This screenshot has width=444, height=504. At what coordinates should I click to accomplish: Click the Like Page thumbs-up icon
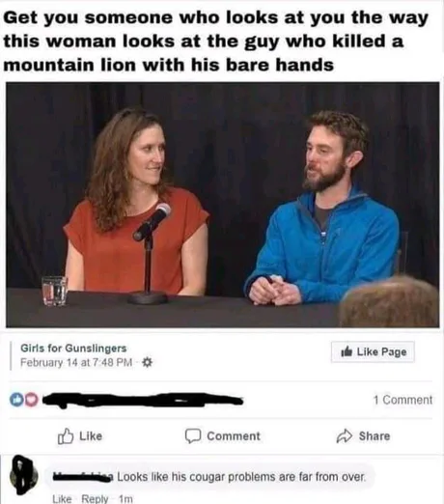(x=347, y=351)
